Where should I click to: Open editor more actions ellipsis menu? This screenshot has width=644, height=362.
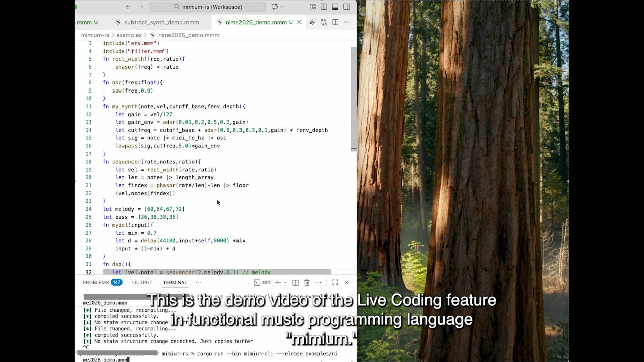pyautogui.click(x=346, y=22)
